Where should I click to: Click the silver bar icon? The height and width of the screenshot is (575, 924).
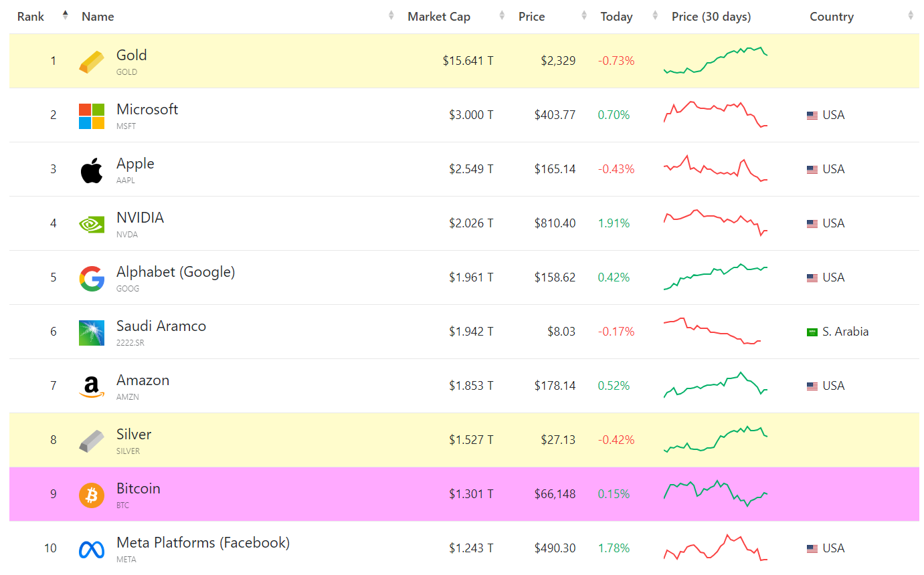tap(92, 441)
